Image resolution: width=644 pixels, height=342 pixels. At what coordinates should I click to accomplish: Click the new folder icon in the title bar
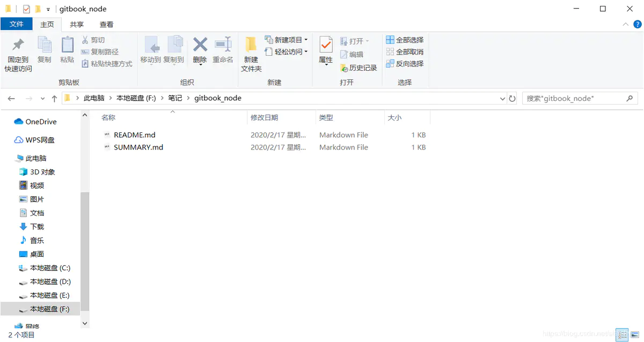pyautogui.click(x=38, y=9)
